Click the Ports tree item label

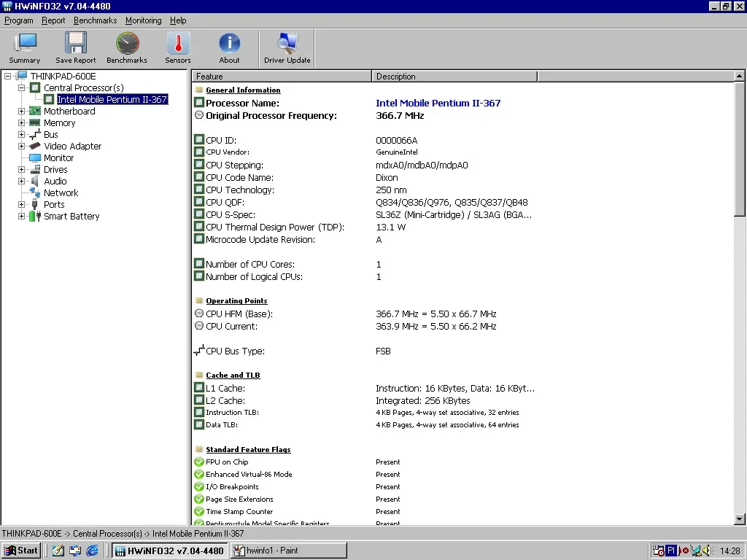tap(54, 204)
